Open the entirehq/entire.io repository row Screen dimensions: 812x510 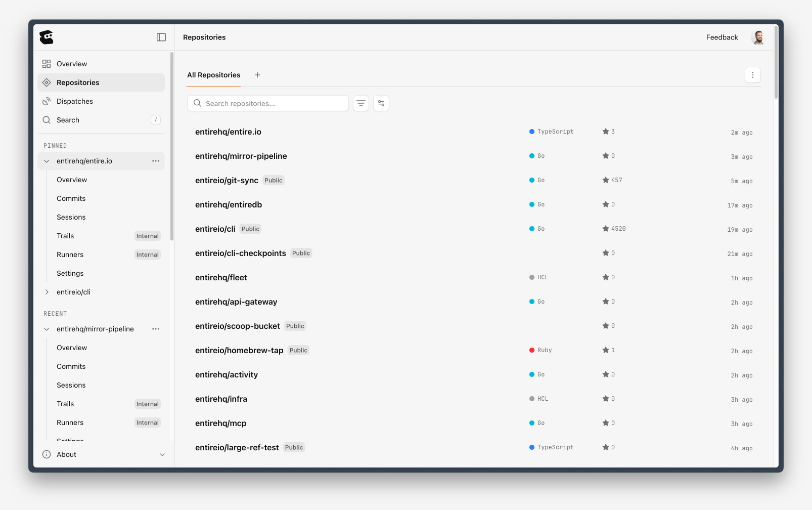click(474, 132)
